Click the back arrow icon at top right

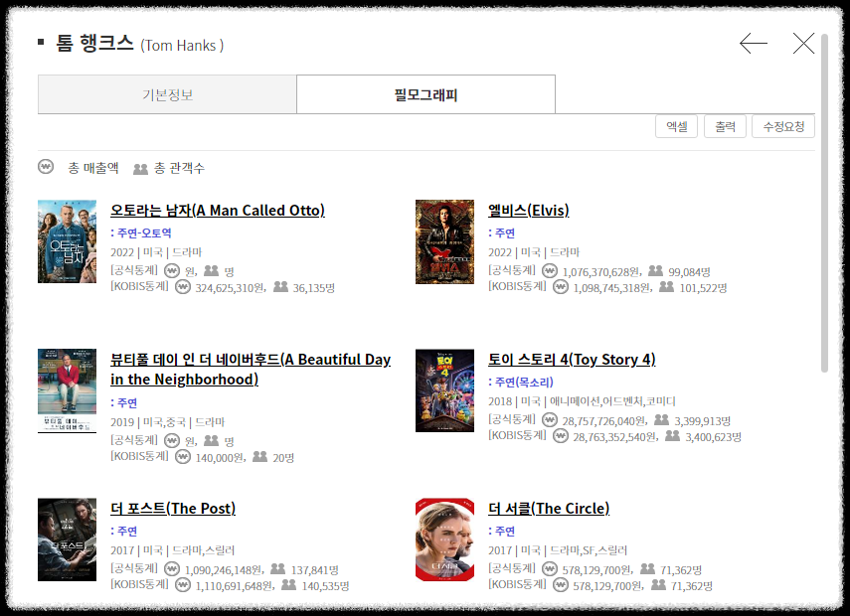pos(754,44)
